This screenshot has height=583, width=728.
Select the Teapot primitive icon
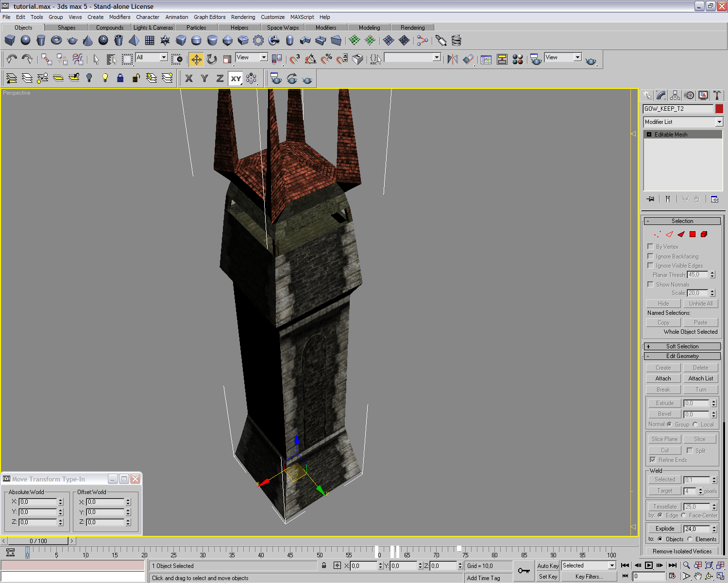[x=72, y=40]
